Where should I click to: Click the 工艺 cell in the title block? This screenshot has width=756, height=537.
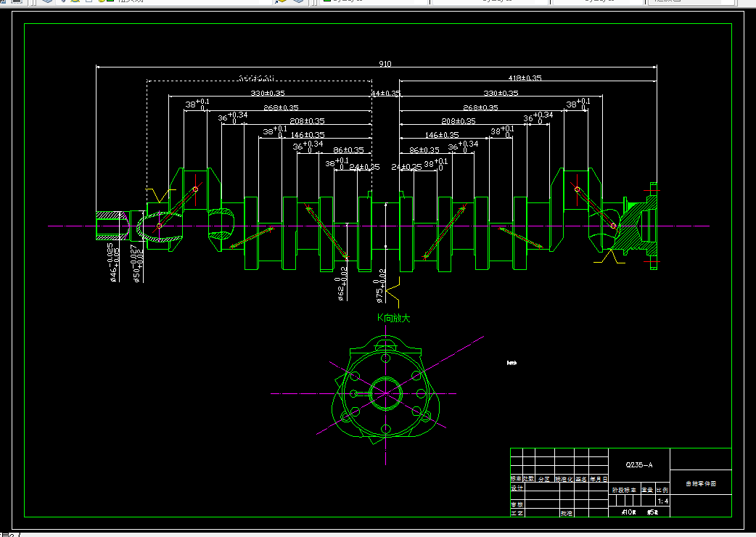point(517,513)
